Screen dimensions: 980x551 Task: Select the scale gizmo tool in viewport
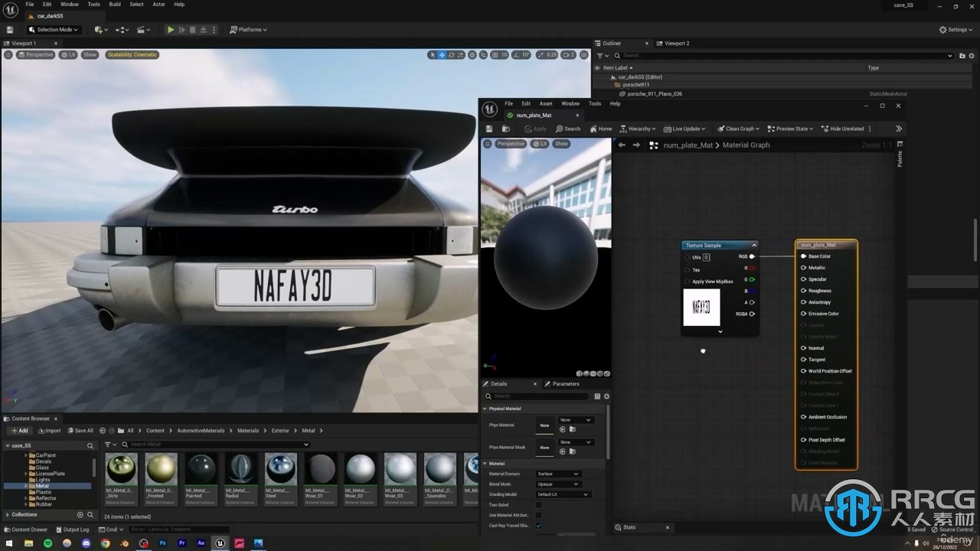pyautogui.click(x=462, y=54)
